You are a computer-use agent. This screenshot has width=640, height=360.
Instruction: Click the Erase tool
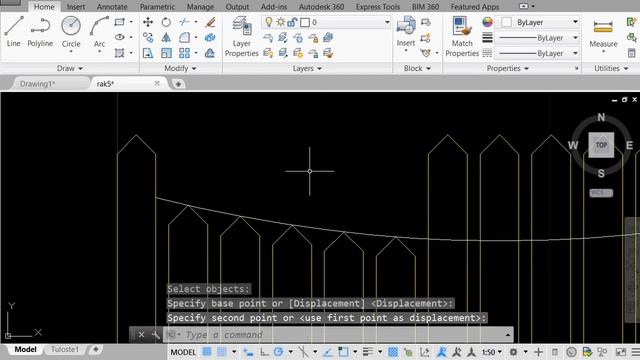coord(210,22)
